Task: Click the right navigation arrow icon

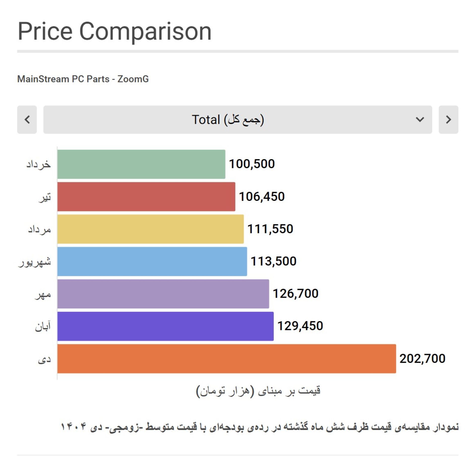Action: pyautogui.click(x=448, y=120)
